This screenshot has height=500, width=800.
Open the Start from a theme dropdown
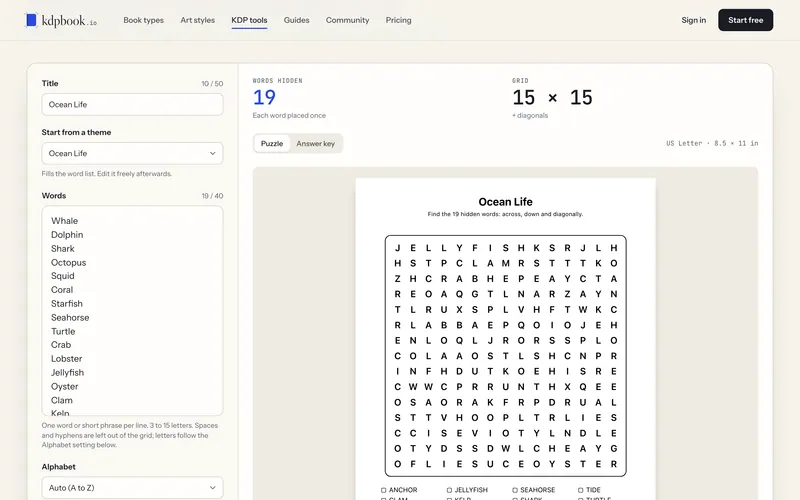pyautogui.click(x=132, y=153)
